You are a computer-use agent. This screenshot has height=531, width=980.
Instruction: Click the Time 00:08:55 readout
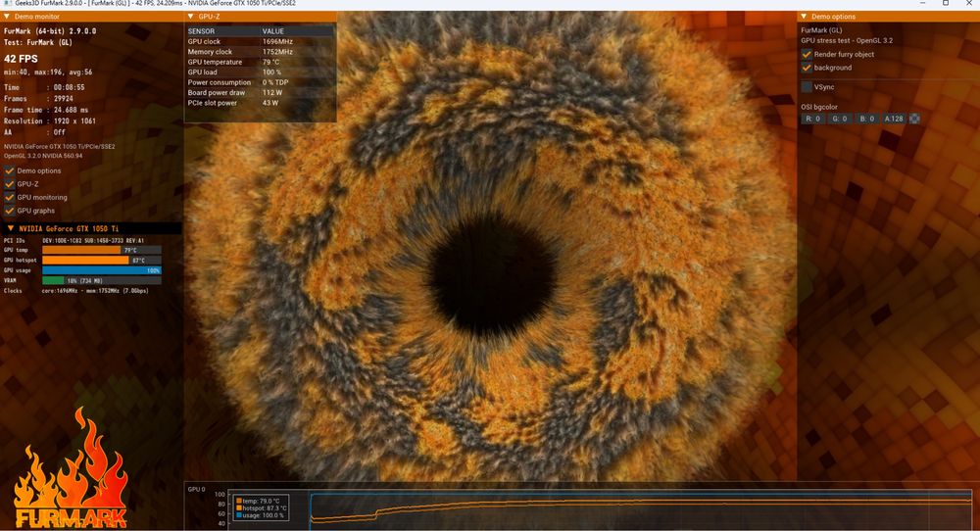(x=44, y=87)
